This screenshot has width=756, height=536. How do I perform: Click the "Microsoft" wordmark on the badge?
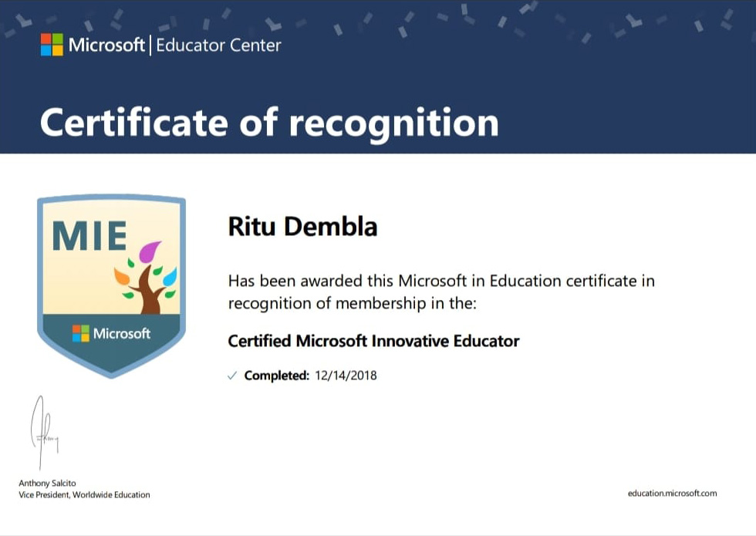pos(122,333)
